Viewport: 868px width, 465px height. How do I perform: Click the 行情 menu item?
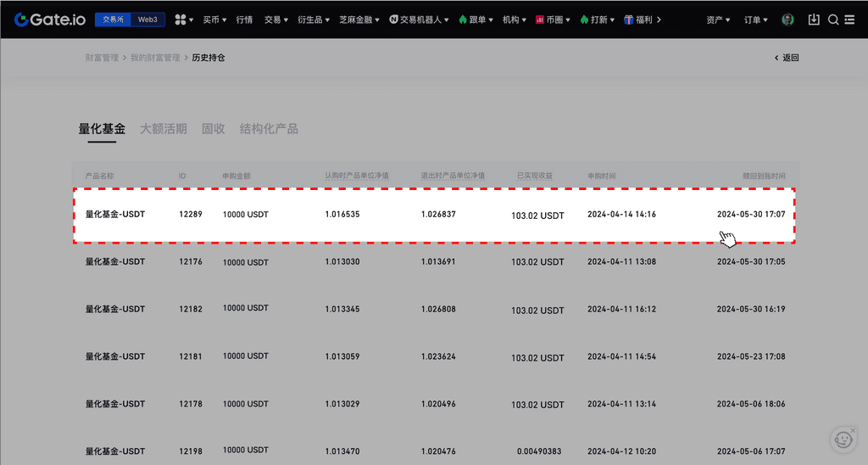pyautogui.click(x=244, y=20)
